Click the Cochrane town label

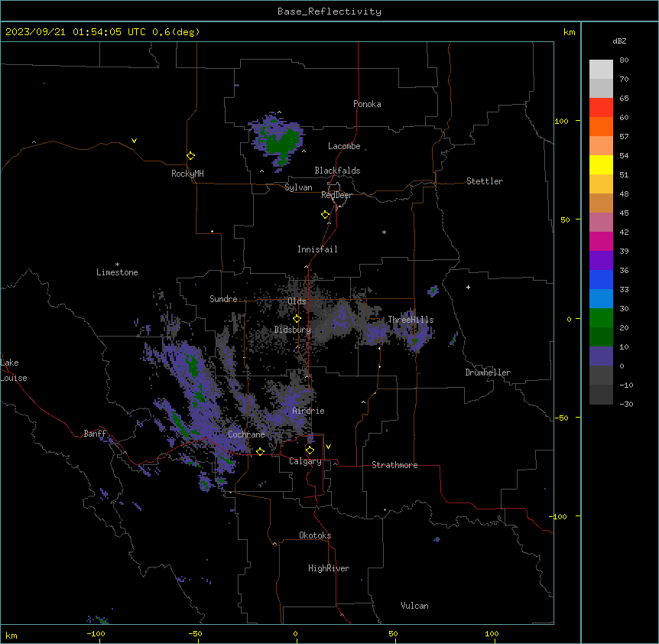[246, 434]
